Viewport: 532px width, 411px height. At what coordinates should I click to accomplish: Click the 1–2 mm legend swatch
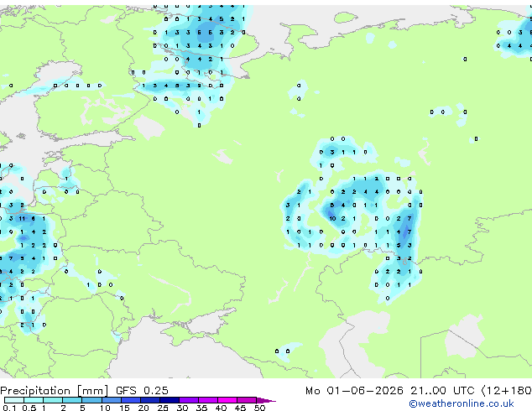[53, 400]
